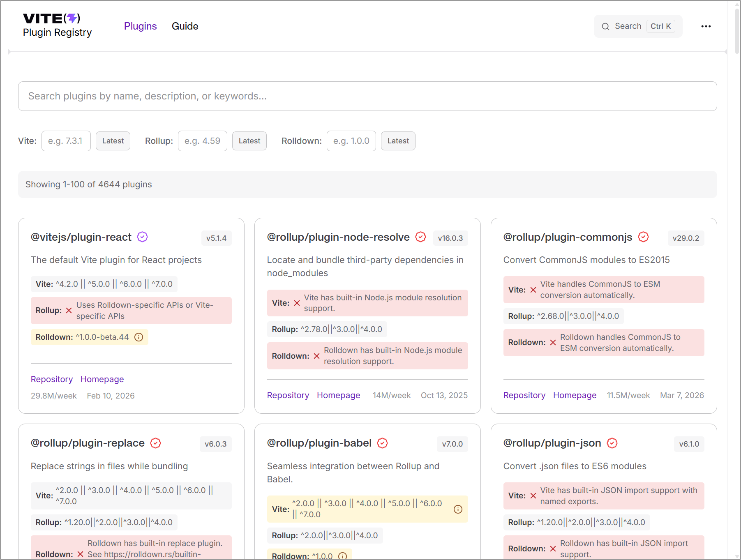Click the 14M/week download count

coord(392,395)
